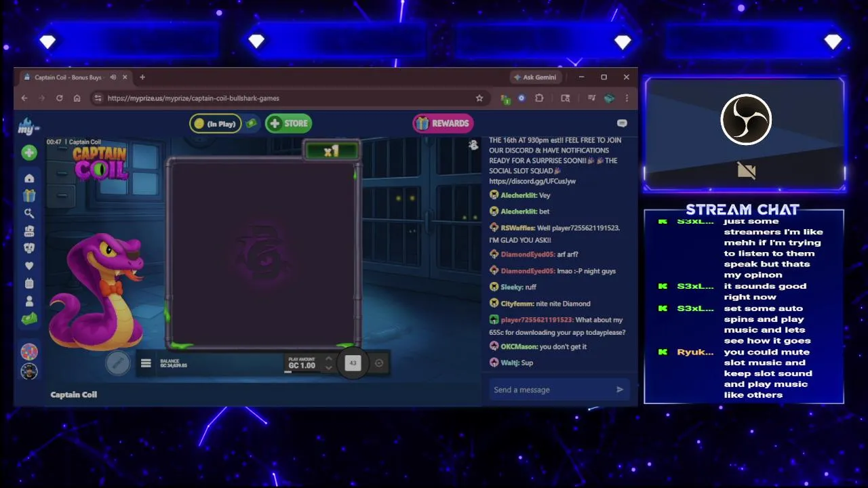Click player7255621191523's name in chat
Image resolution: width=868 pixels, height=488 pixels.
537,320
